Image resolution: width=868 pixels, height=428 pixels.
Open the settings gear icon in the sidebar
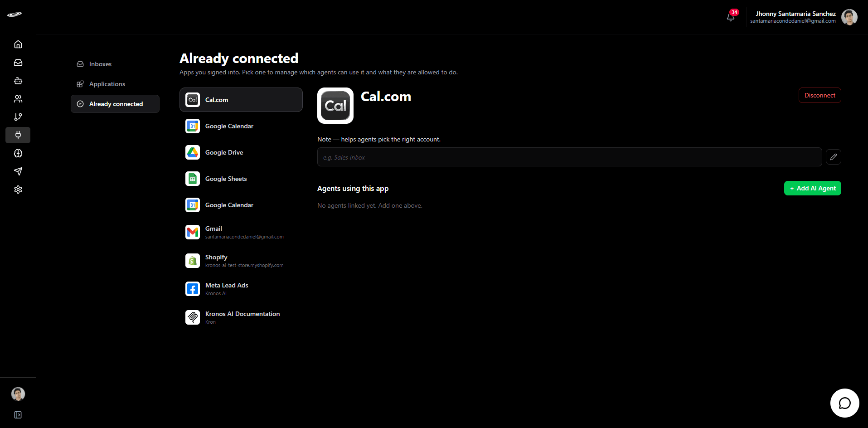tap(18, 190)
